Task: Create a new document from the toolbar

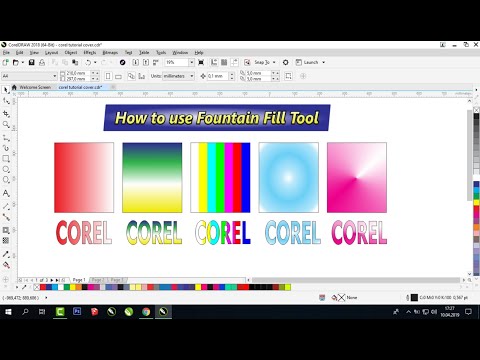Action: 5,62
